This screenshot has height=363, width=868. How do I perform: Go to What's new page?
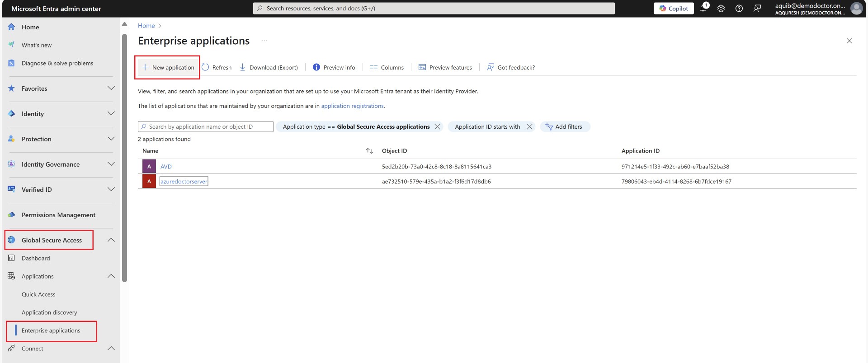37,45
